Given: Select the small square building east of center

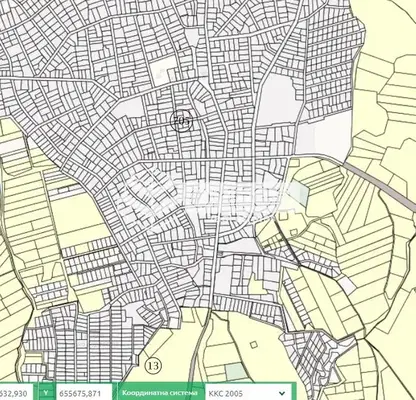Looking at the screenshot, I should (x=294, y=233).
